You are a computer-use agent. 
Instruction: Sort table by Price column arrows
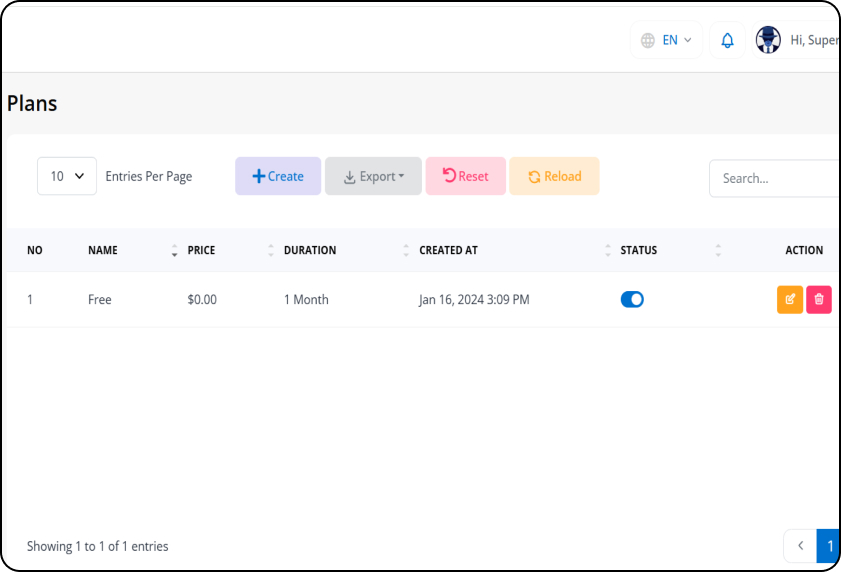(271, 250)
